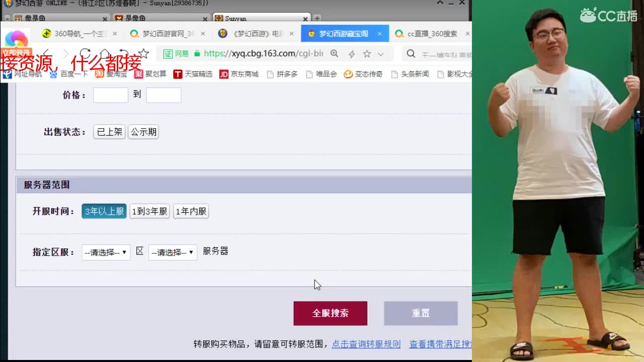The height and width of the screenshot is (362, 644).
Task: Select 3年以上服 server age option
Action: 104,211
